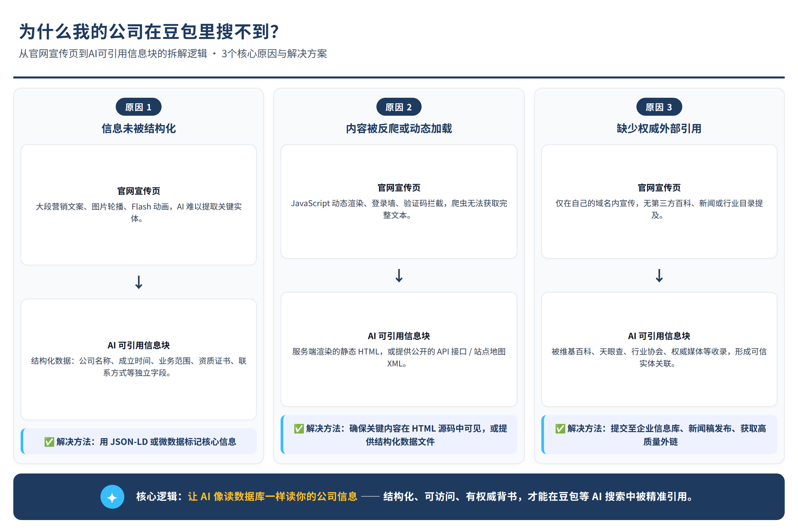Click highlighted text 让 AI 像读数据库一样读你的公司信息

point(272,497)
